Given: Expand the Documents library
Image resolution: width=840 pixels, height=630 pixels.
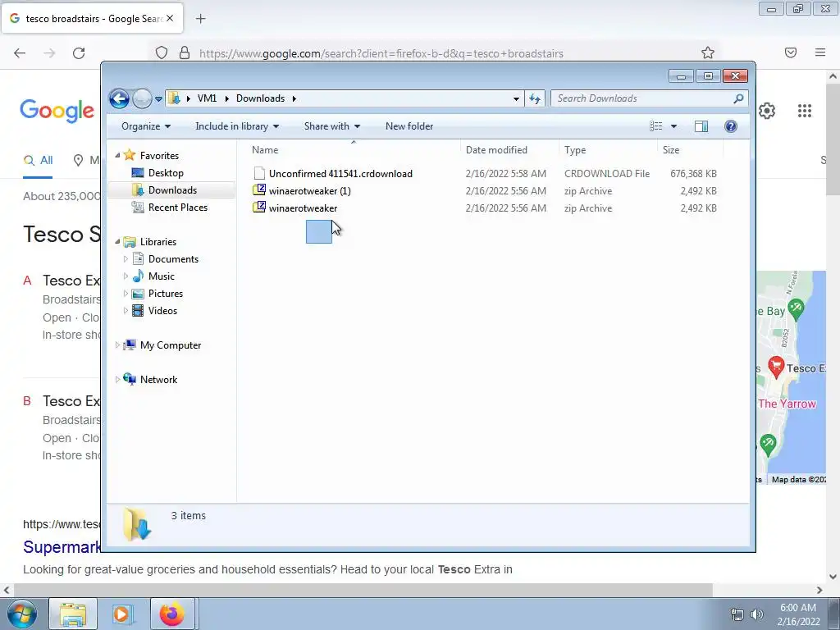Looking at the screenshot, I should pos(126,259).
